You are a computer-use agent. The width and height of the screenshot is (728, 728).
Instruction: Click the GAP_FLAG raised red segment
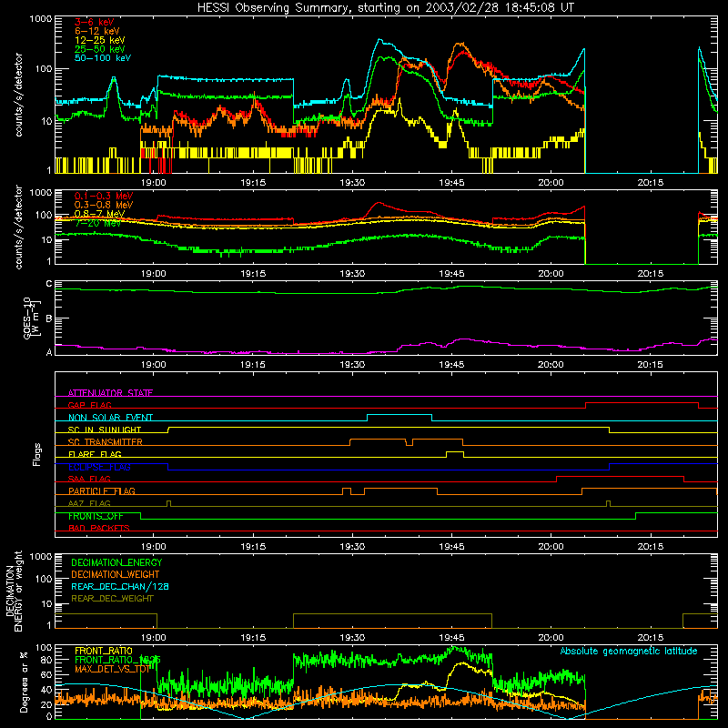click(642, 403)
